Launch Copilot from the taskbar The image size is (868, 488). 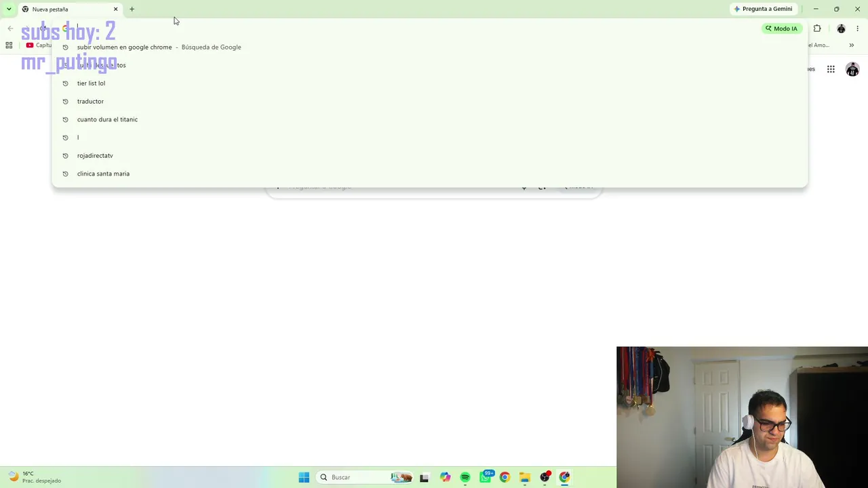tap(445, 477)
